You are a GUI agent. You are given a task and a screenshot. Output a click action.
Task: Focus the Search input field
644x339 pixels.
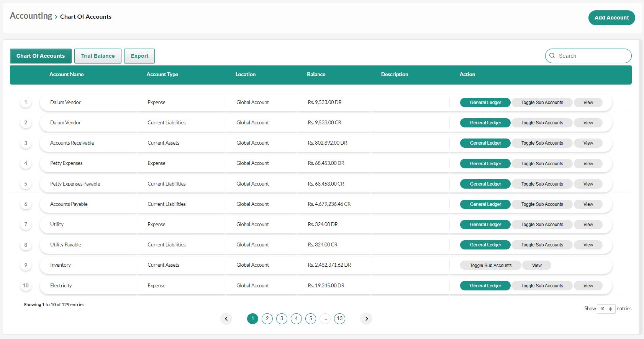click(x=588, y=56)
